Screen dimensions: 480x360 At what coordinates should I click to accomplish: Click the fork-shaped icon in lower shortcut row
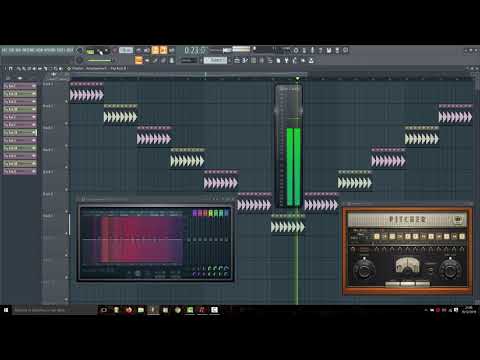click(286, 61)
